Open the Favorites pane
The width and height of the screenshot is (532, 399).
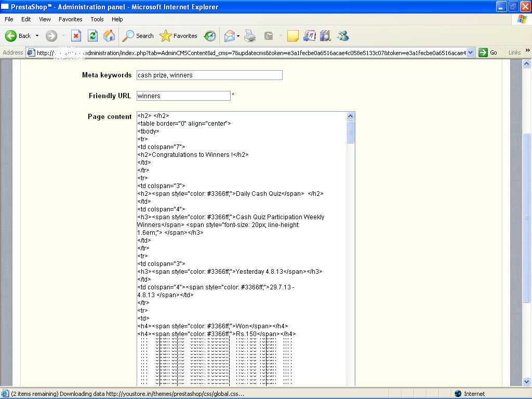point(179,36)
